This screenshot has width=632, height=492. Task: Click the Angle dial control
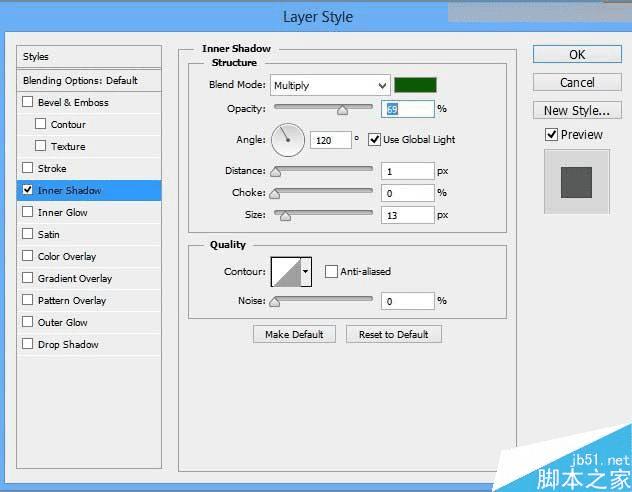[x=288, y=140]
